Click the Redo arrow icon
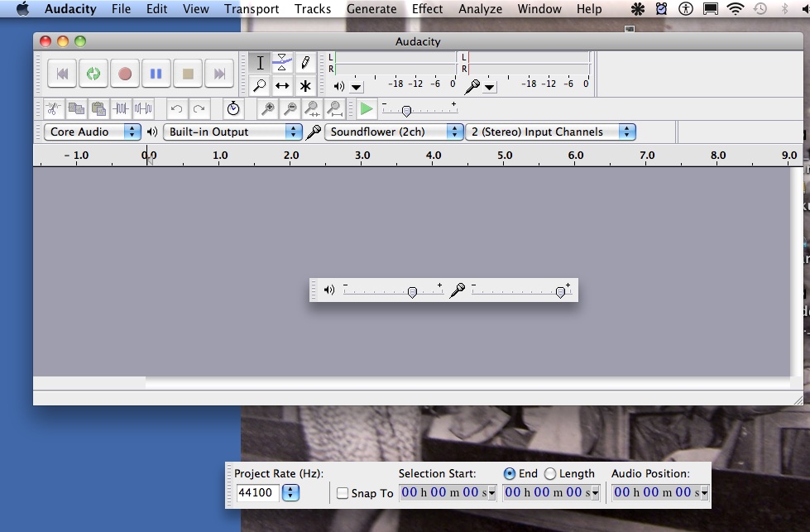The image size is (810, 532). [199, 108]
